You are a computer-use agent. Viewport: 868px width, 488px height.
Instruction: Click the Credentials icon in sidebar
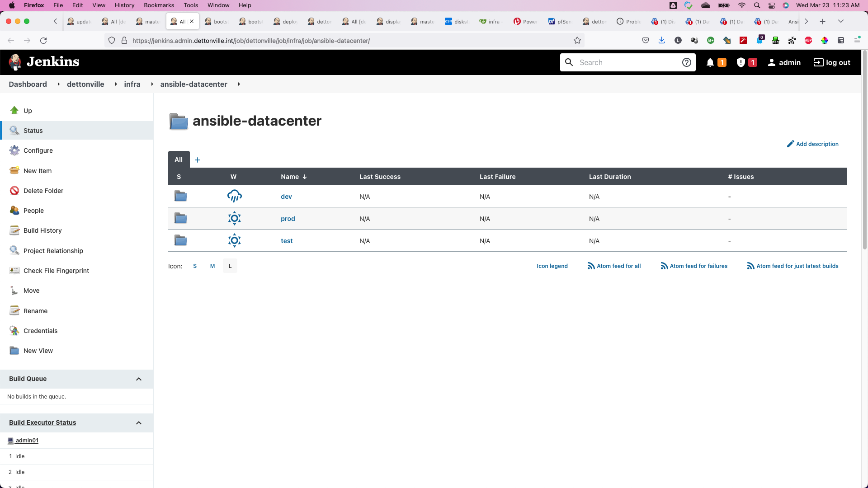(x=14, y=331)
